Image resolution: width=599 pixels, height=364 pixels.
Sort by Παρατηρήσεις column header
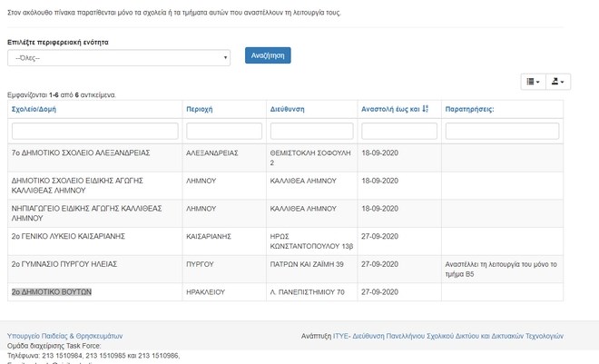point(469,109)
